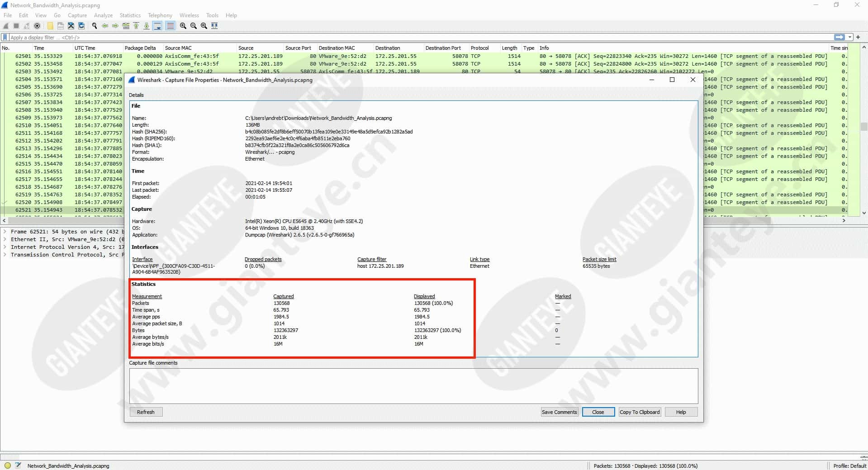Click packet list vertical scrollbar thumb
This screenshot has width=868, height=470.
[864, 127]
